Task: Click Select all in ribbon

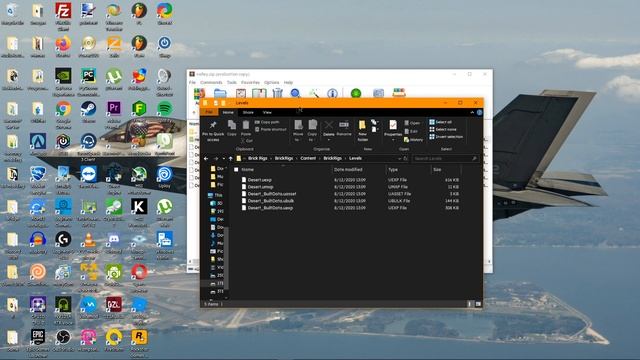Action: [x=440, y=122]
